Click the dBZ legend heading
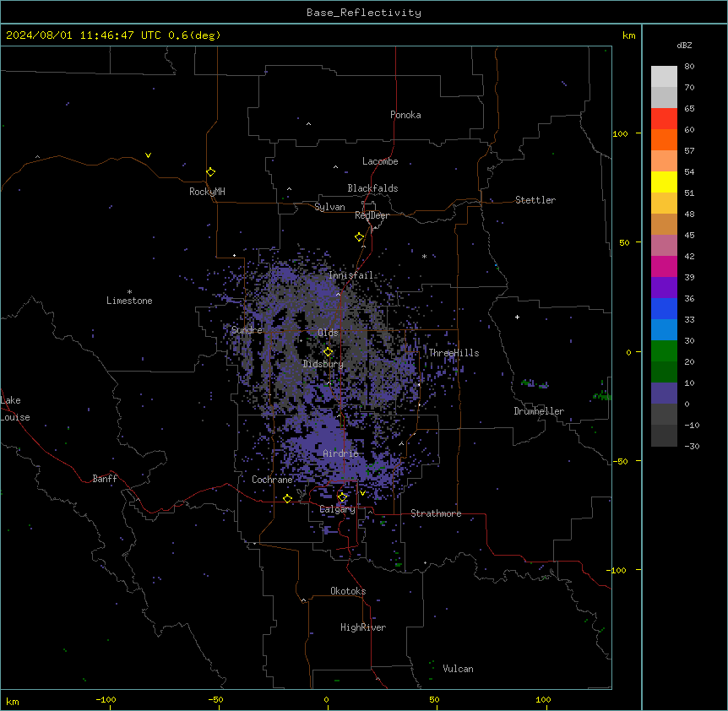Screen dimensions: 728x711 click(684, 46)
